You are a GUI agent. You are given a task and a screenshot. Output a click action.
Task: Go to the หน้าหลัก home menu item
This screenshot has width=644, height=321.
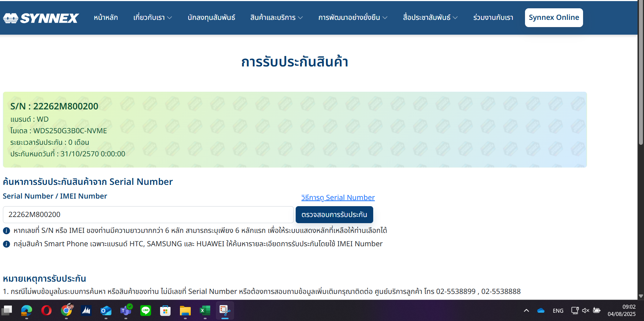pos(106,18)
